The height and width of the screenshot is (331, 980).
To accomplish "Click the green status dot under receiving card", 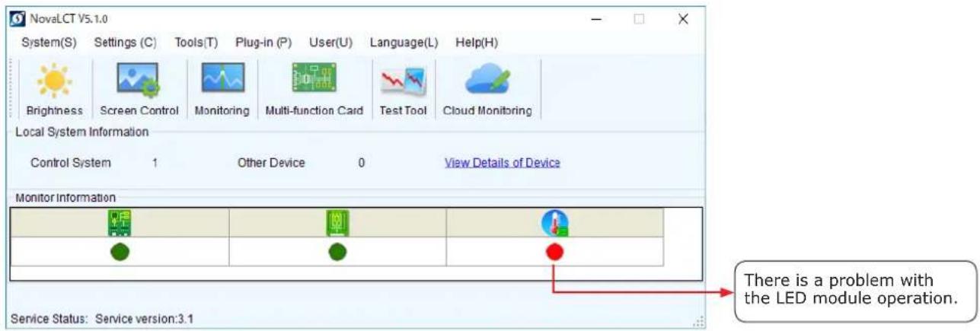I will pos(337,252).
